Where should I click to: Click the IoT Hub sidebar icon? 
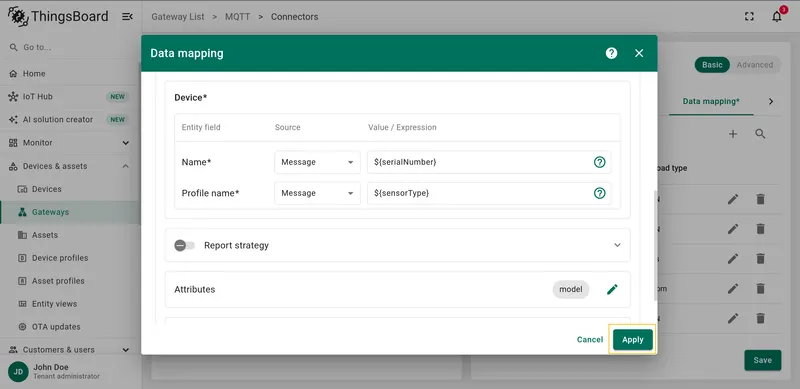(x=13, y=96)
